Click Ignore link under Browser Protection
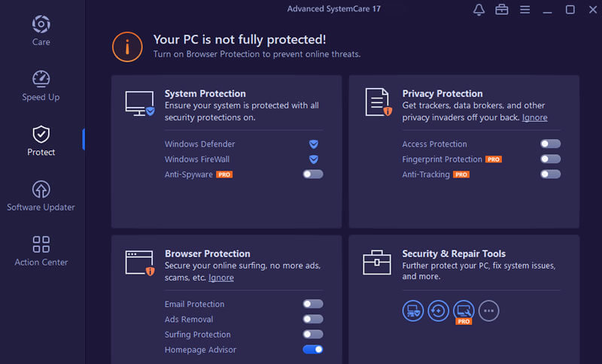This screenshot has width=602, height=364. tap(221, 278)
